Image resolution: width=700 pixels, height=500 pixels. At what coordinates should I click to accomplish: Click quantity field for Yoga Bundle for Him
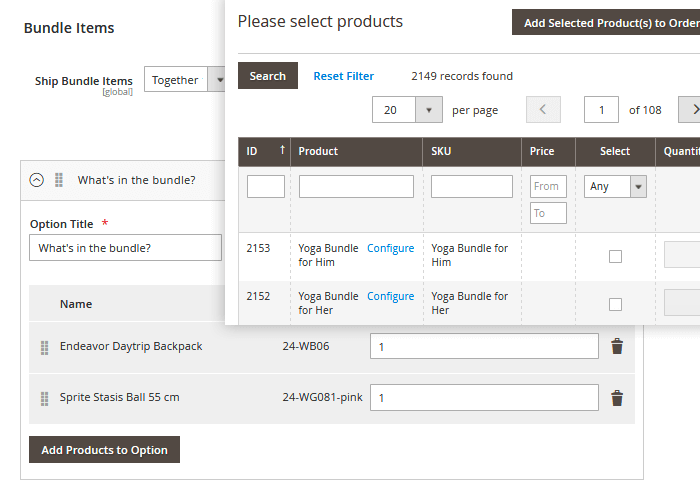682,254
